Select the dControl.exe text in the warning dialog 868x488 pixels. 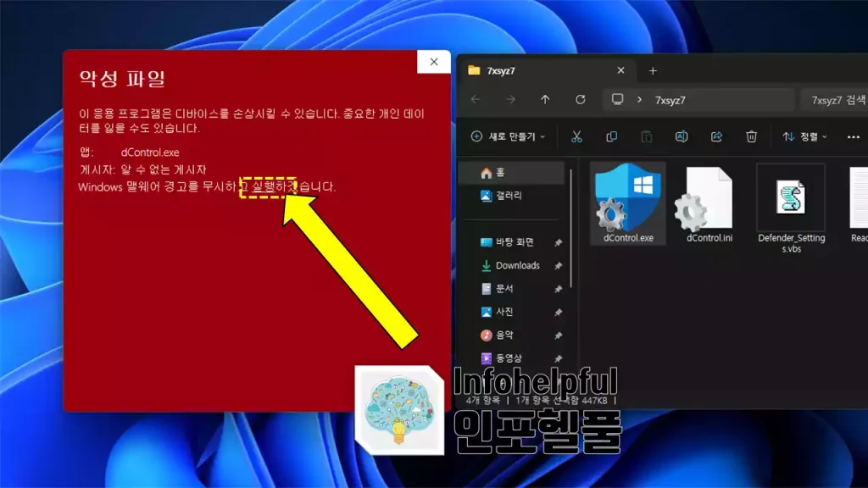[150, 152]
